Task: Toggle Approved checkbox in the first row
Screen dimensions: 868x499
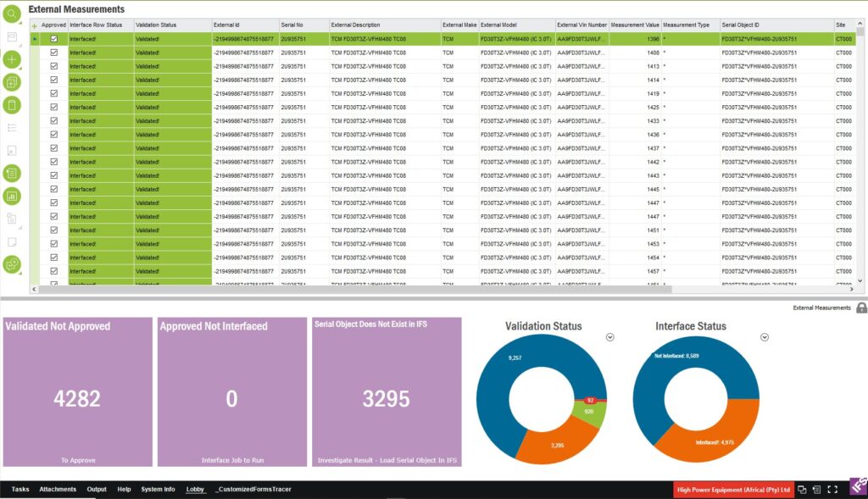Action: coord(54,39)
